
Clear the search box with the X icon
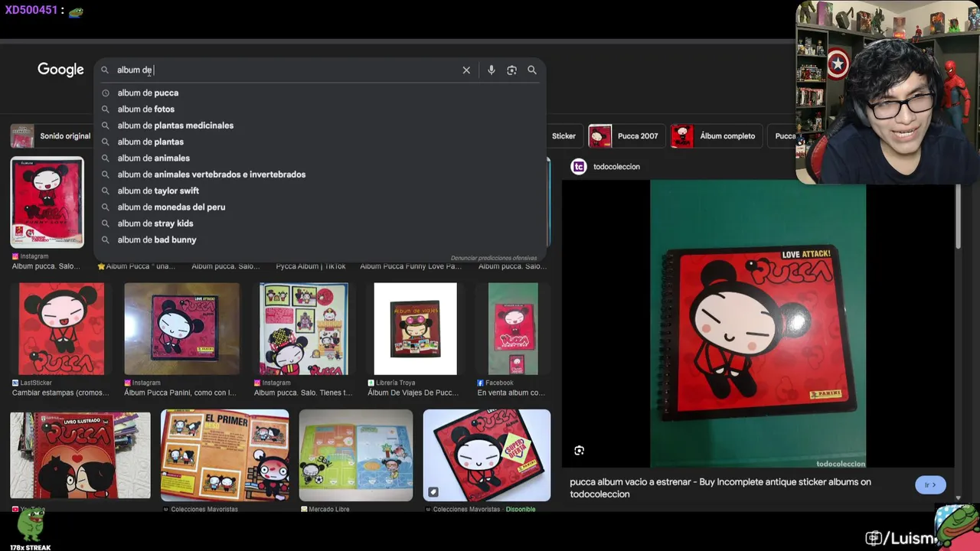[x=466, y=70]
